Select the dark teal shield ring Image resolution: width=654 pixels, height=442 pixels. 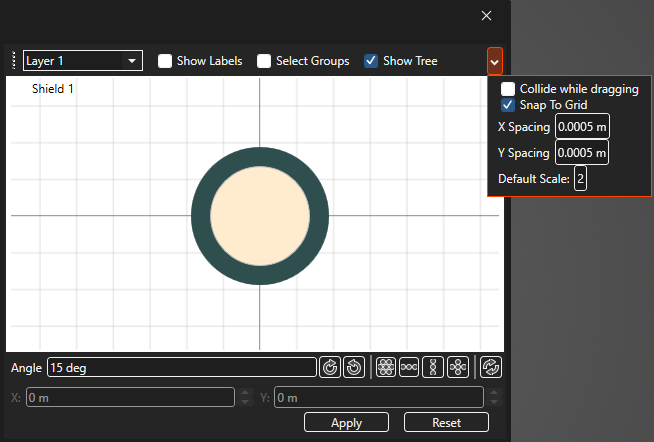tap(200, 216)
